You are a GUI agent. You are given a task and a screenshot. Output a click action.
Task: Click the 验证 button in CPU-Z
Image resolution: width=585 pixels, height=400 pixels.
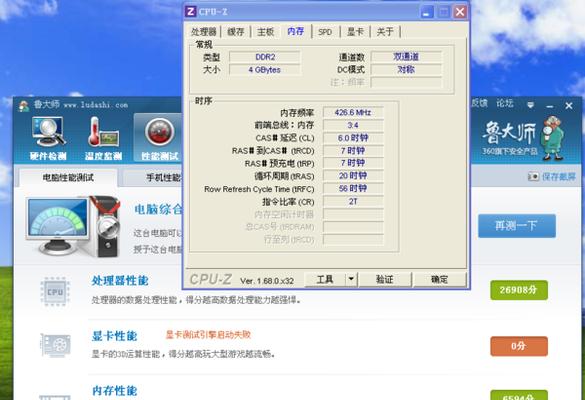385,279
